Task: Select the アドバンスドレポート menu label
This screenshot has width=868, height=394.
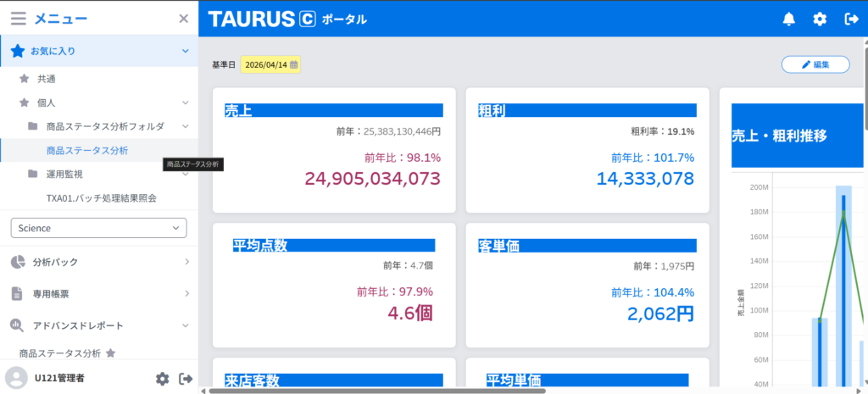Action: 78,325
